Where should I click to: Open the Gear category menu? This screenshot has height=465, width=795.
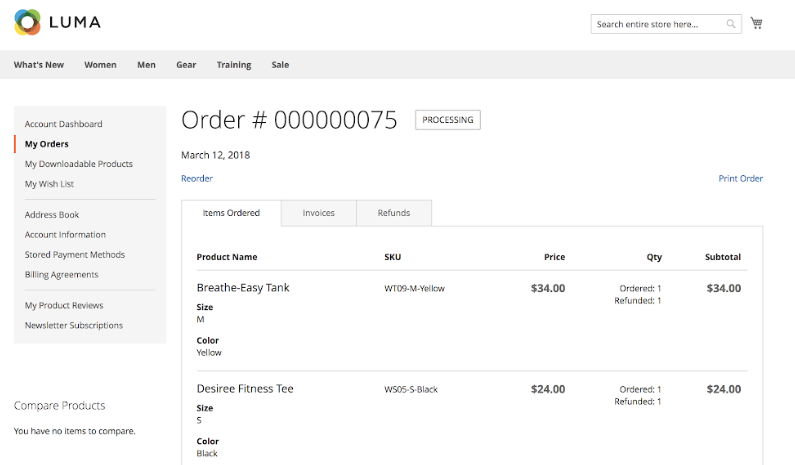(x=186, y=65)
